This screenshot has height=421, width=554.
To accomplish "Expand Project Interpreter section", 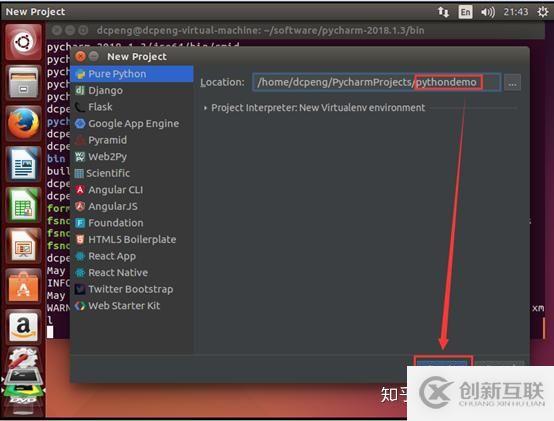I will [x=206, y=108].
